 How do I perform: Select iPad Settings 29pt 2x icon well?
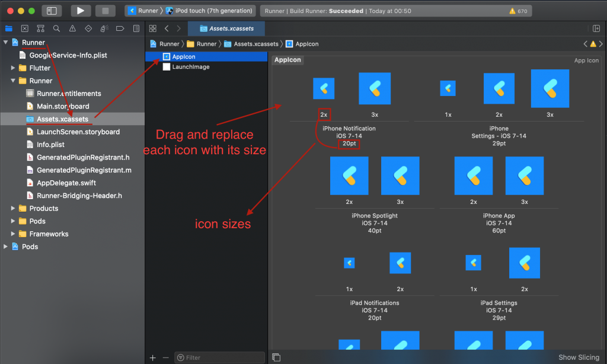(525, 263)
